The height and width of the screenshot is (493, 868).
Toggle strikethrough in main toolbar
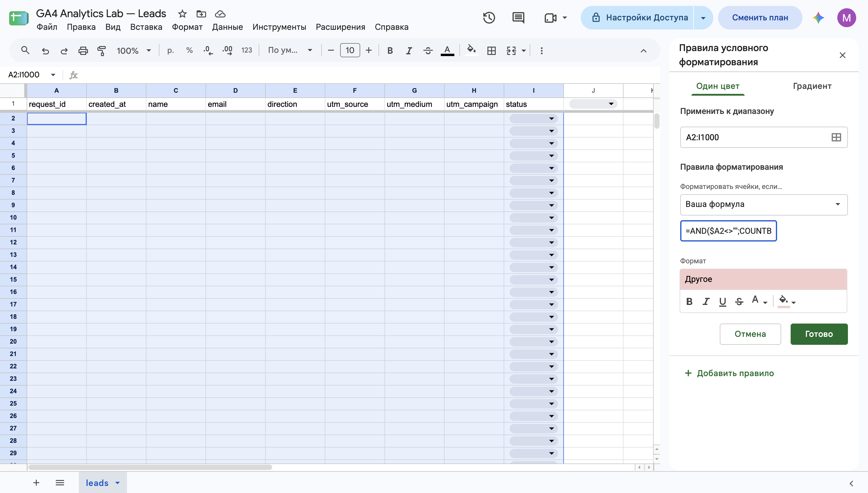428,51
